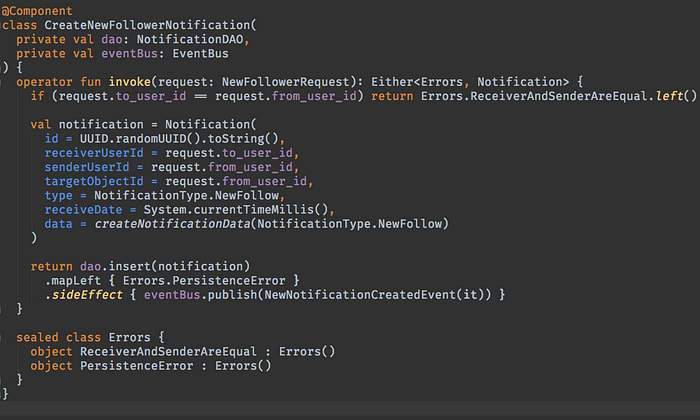This screenshot has height=420, width=700.
Task: Click UUID.randomUUID() in the id line
Action: tap(140, 139)
